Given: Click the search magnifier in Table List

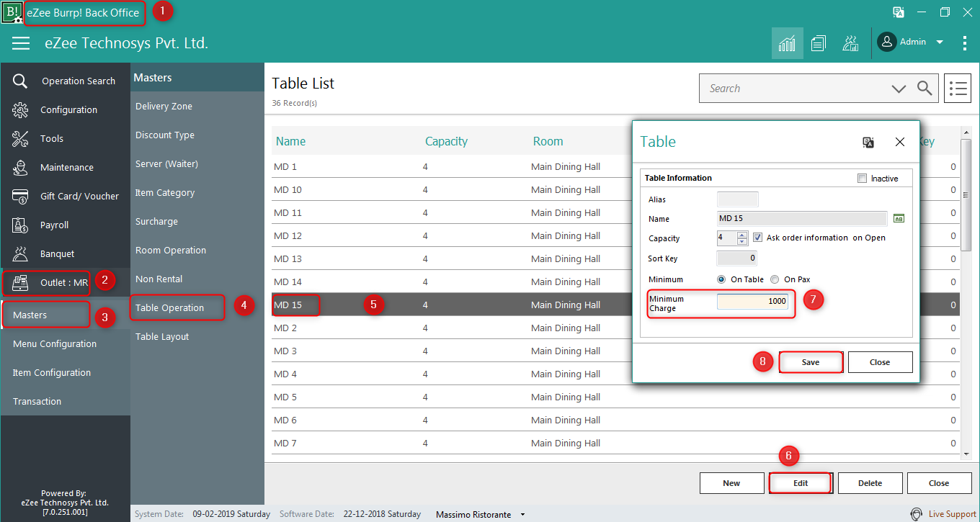Looking at the screenshot, I should coord(925,88).
